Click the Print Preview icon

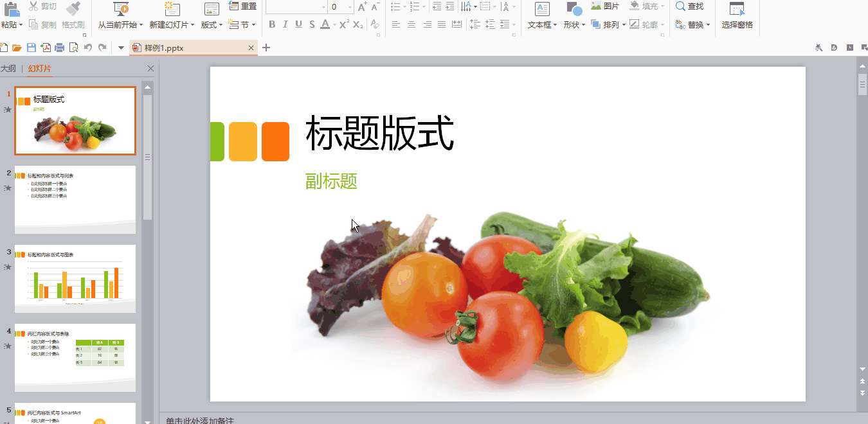click(x=74, y=48)
